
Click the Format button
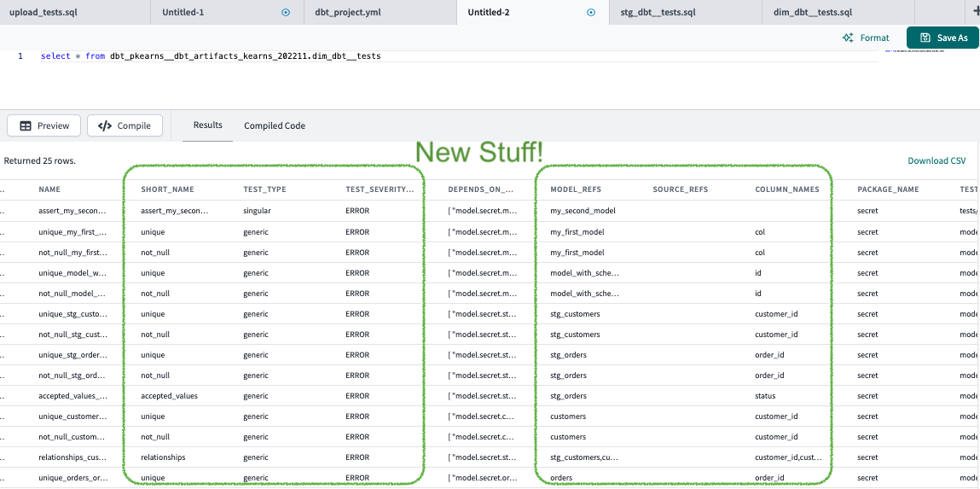click(x=866, y=38)
